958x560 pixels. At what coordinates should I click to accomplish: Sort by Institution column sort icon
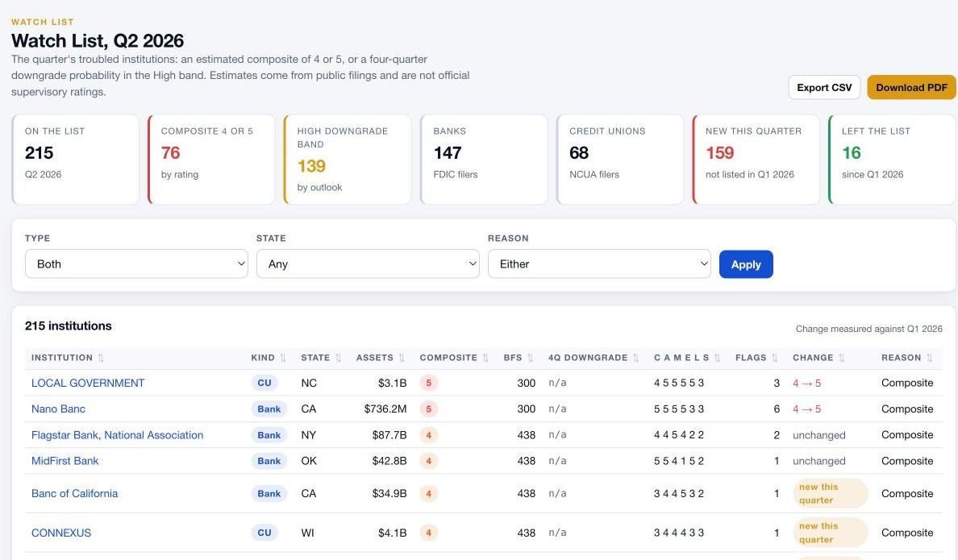101,358
